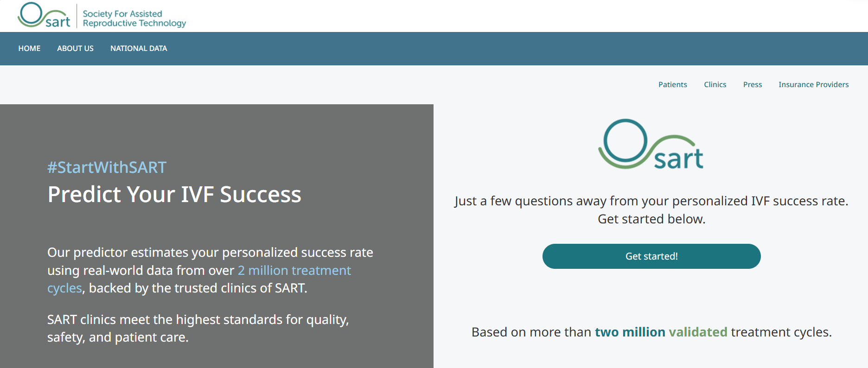Screen dimensions: 868x368
Task: Click the 'Just a few questions away' text
Action: pos(651,201)
